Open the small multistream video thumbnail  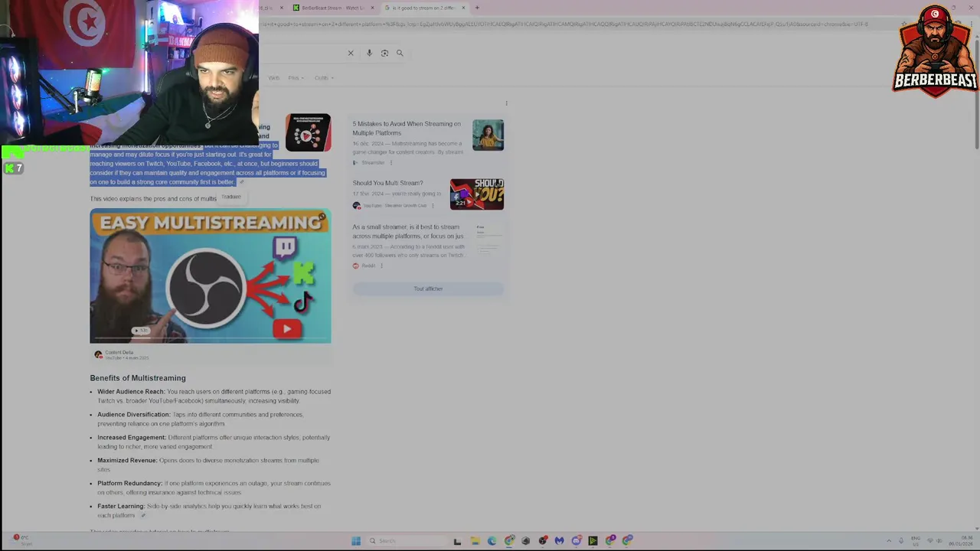coord(308,133)
